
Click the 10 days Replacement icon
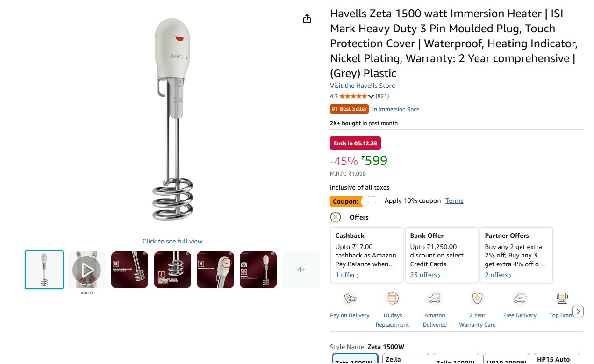pyautogui.click(x=392, y=298)
